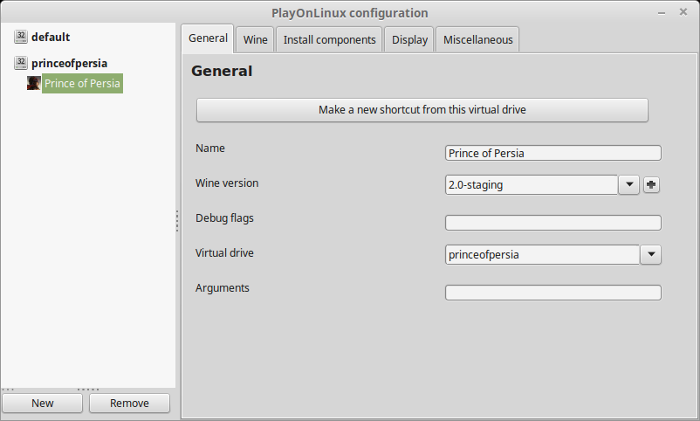The width and height of the screenshot is (700, 421).
Task: Focus the Debug flags input field
Action: tap(553, 223)
